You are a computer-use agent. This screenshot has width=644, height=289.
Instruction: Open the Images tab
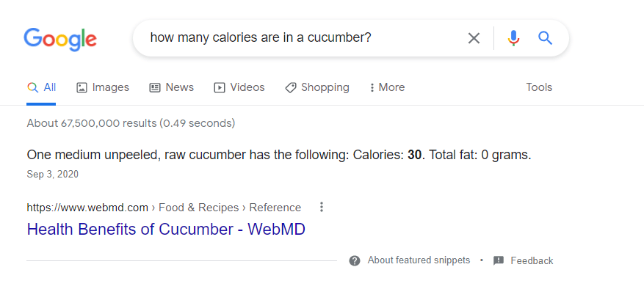click(x=103, y=87)
